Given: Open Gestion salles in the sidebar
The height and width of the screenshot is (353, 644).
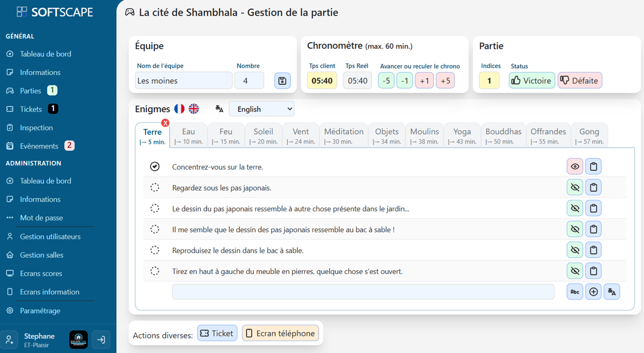Looking at the screenshot, I should click(x=42, y=255).
